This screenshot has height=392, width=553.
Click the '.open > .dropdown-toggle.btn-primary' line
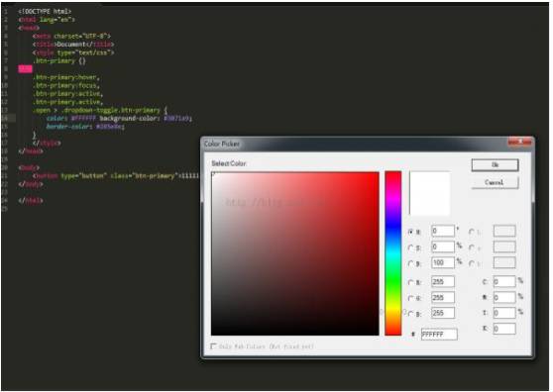pyautogui.click(x=100, y=110)
